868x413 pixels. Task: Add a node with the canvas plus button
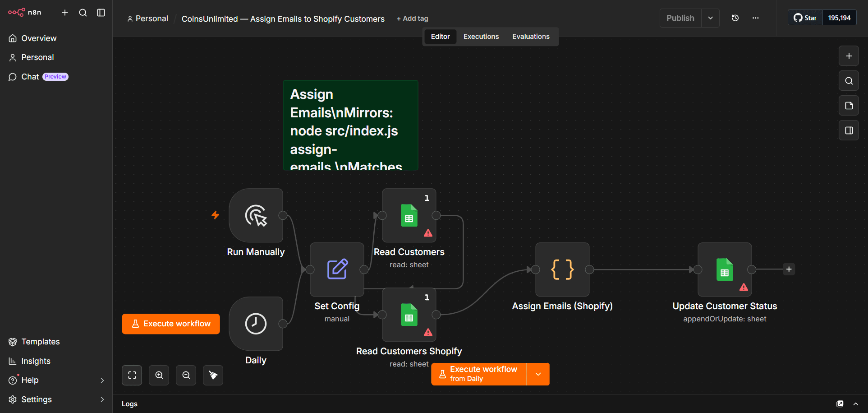pyautogui.click(x=849, y=56)
